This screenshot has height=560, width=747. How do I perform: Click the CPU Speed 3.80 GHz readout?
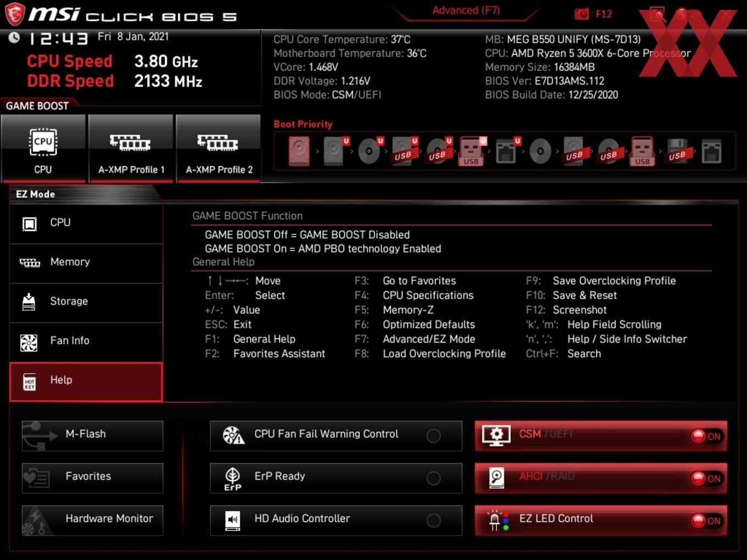[113, 61]
